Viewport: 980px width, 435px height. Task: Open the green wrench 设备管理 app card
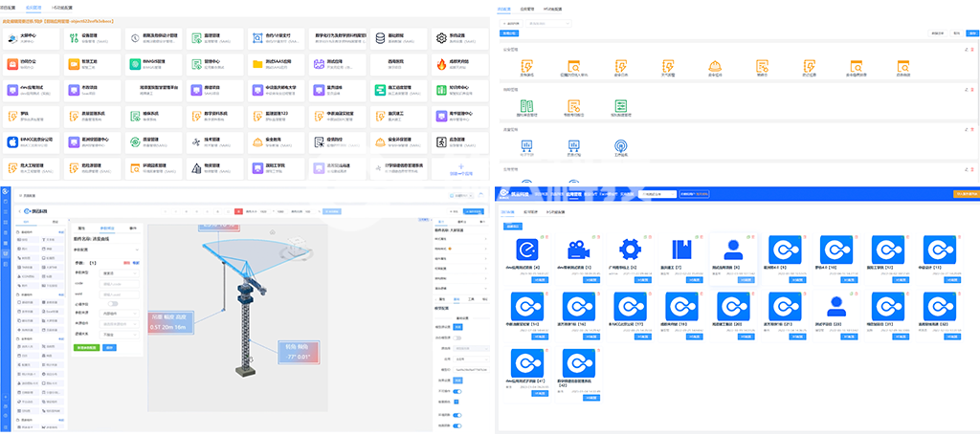[92, 38]
